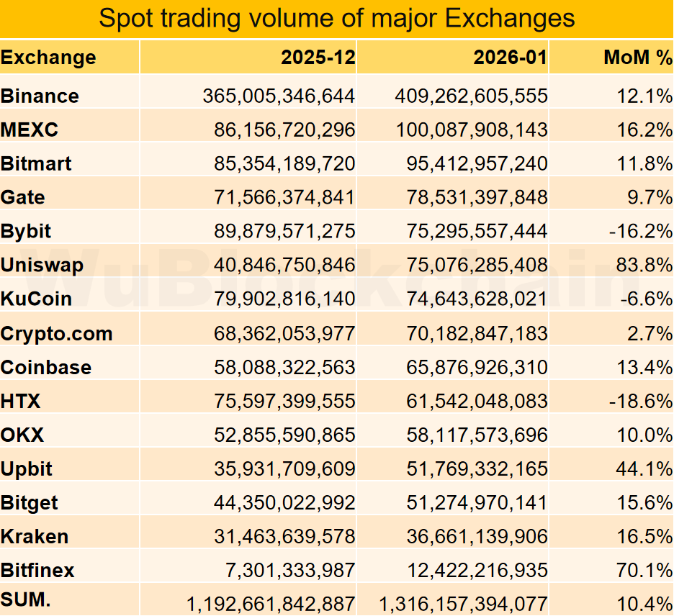The width and height of the screenshot is (674, 616).
Task: Click the Kraken row label
Action: coord(35,536)
